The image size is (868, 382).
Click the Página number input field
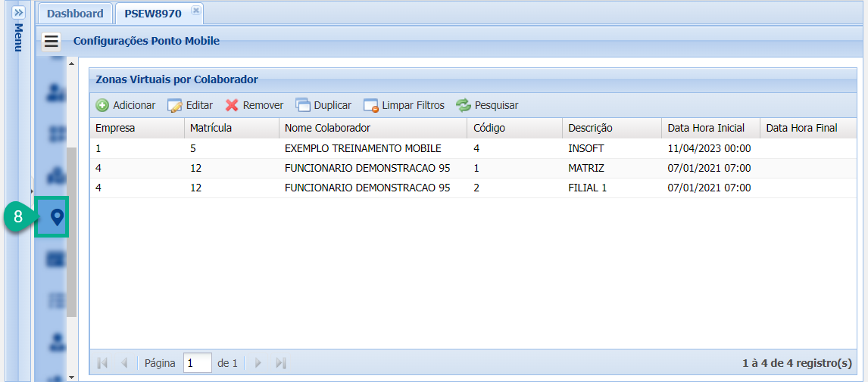pos(198,363)
